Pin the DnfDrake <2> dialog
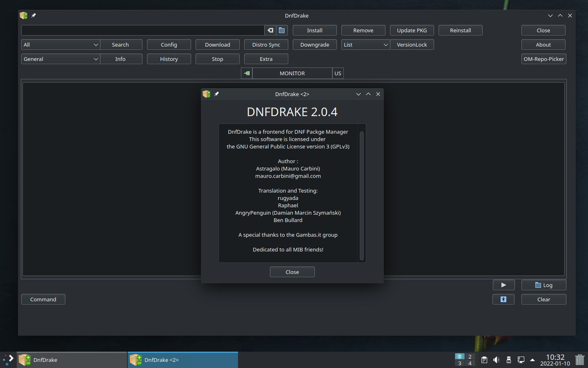 (x=216, y=94)
